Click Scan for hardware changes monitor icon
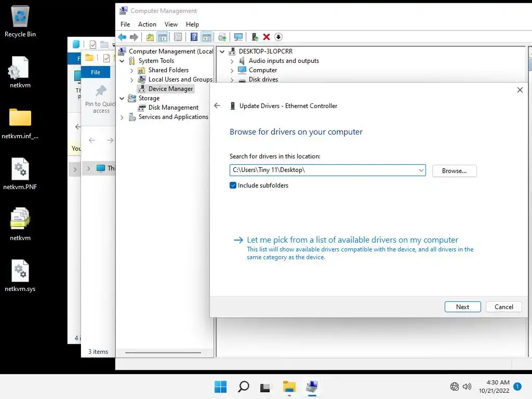The height and width of the screenshot is (399, 532). (x=238, y=37)
